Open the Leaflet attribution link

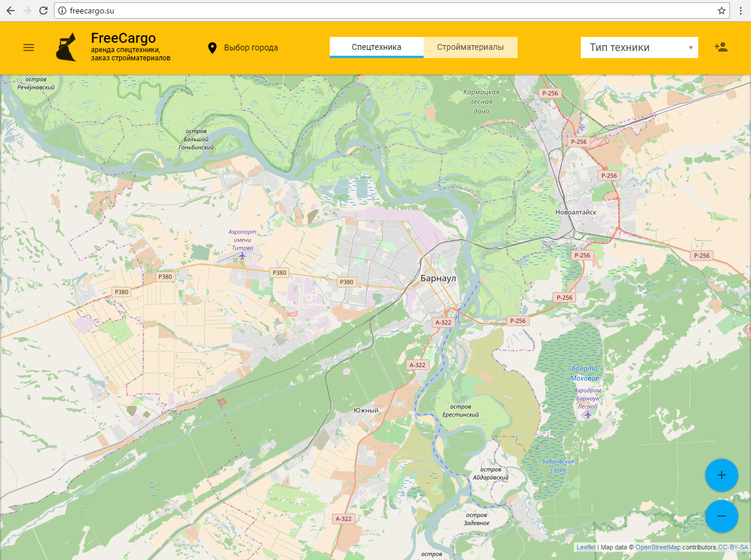[x=586, y=548]
